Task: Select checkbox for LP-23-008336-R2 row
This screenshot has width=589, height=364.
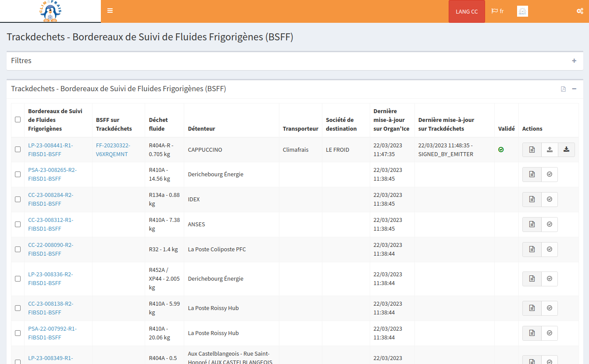Action: pyautogui.click(x=18, y=278)
